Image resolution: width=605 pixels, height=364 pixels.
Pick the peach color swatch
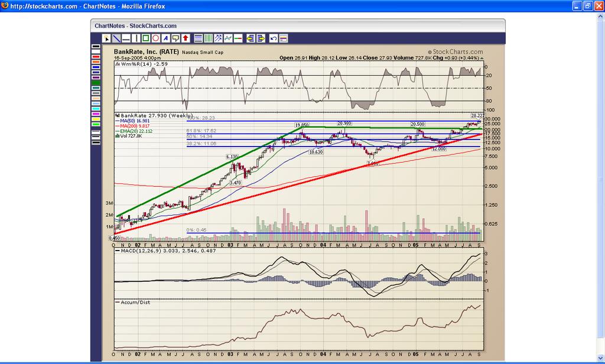pos(96,99)
